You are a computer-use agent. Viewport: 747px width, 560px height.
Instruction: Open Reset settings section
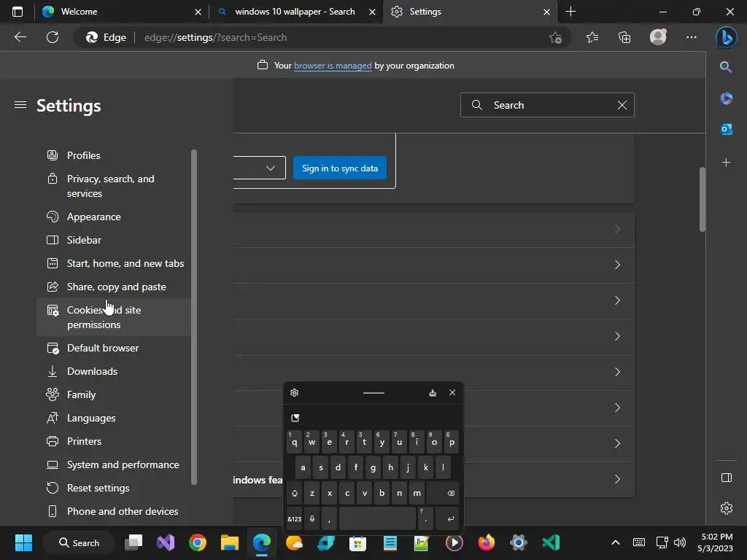[x=113, y=488]
